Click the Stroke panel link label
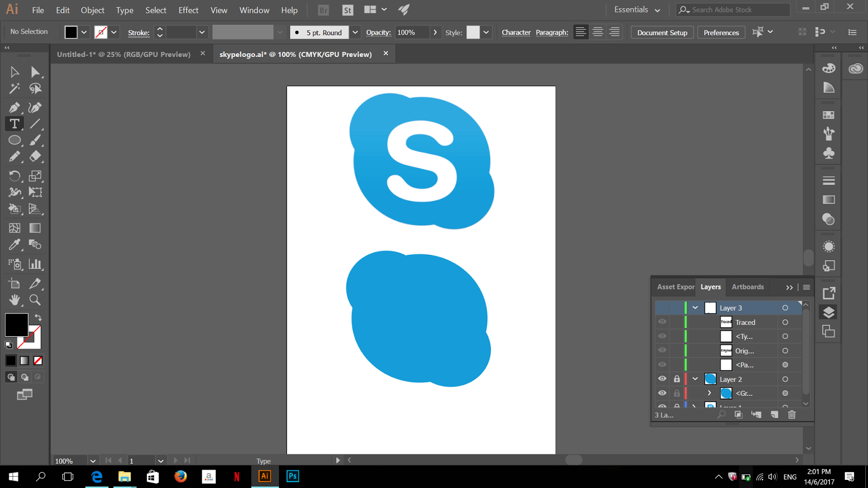The height and width of the screenshot is (488, 868). [x=139, y=33]
